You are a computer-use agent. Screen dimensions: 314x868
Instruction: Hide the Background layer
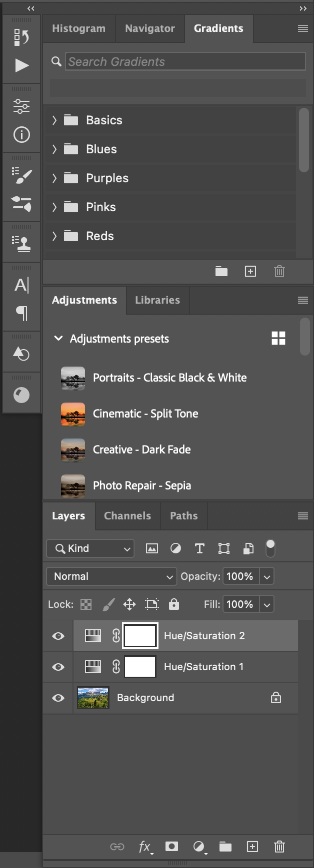(57, 698)
